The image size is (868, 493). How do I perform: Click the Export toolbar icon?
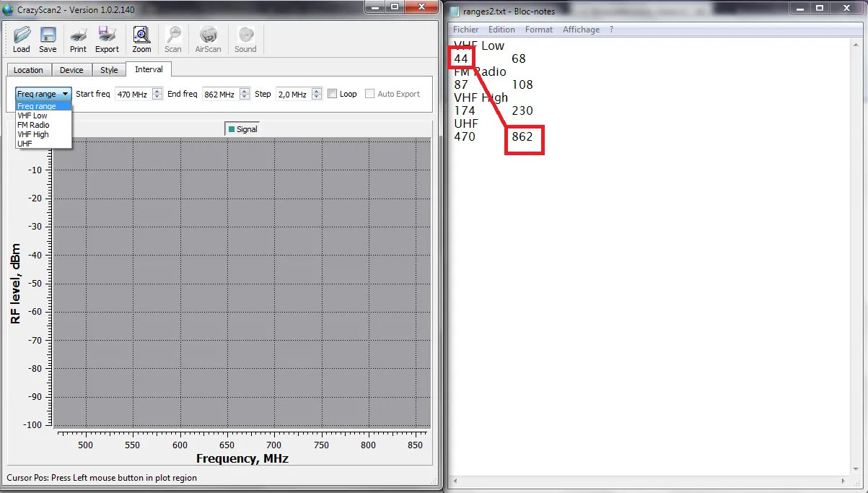[x=107, y=39]
